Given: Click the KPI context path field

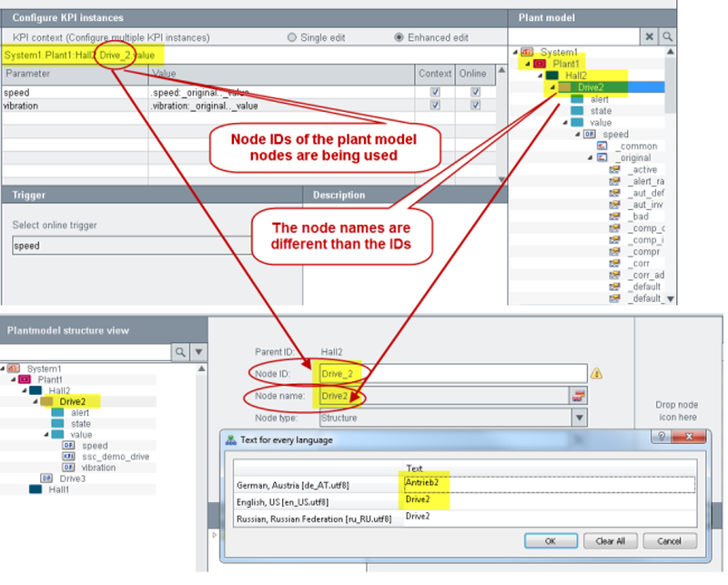Looking at the screenshot, I should coord(254,55).
